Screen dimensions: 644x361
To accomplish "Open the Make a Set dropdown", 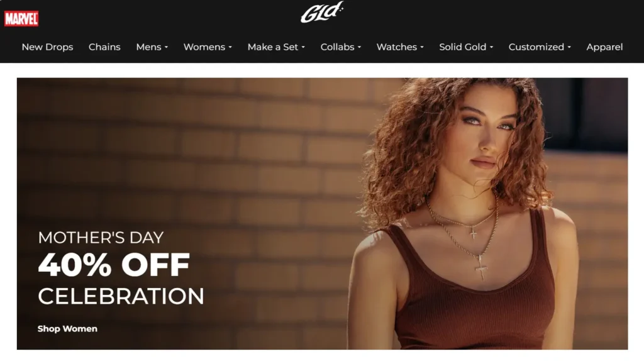I will click(x=276, y=47).
